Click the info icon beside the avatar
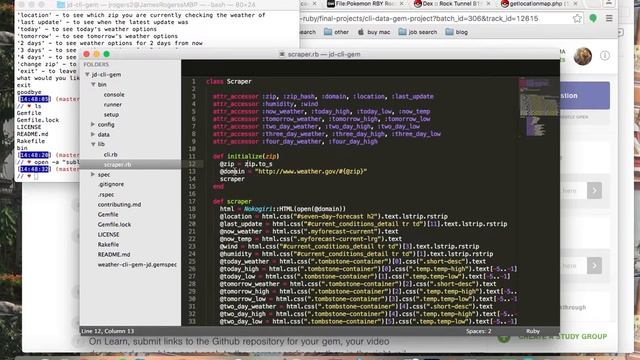This screenshot has width=640, height=360. [x=605, y=56]
